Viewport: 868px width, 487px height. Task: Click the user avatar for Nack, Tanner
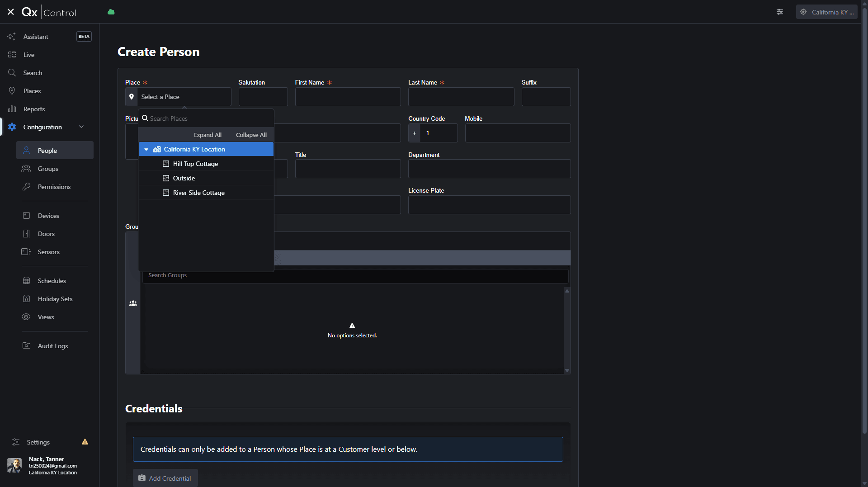(x=14, y=465)
